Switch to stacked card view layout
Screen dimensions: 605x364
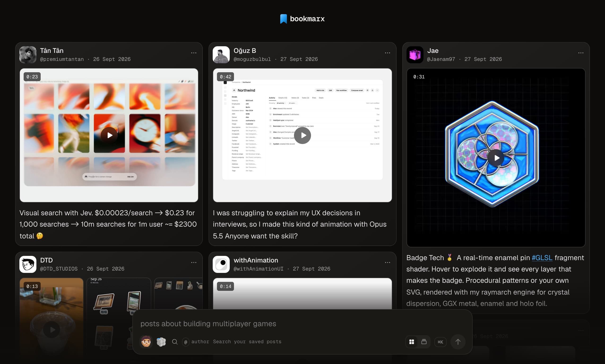[x=424, y=342]
